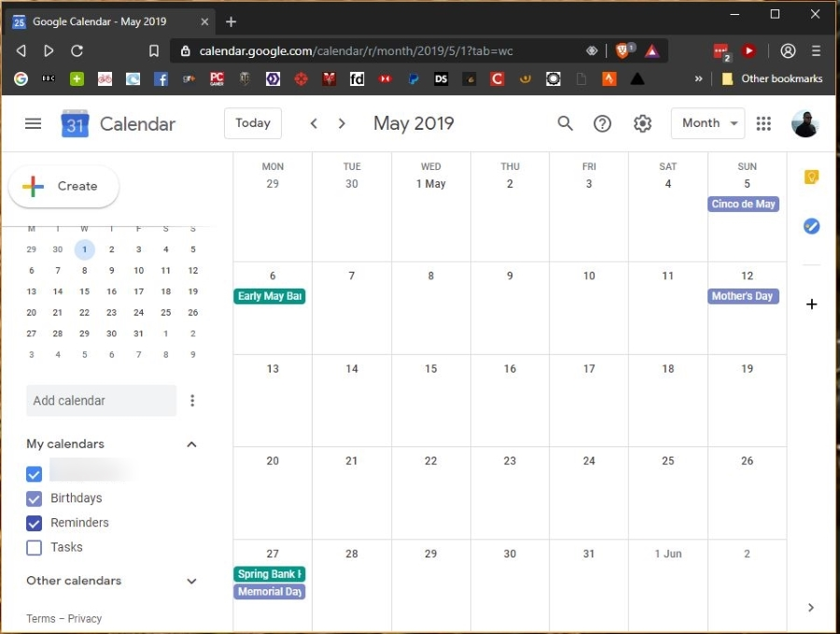The height and width of the screenshot is (634, 840).
Task: Select highlighted day 1 in mini calendar
Action: coord(85,249)
